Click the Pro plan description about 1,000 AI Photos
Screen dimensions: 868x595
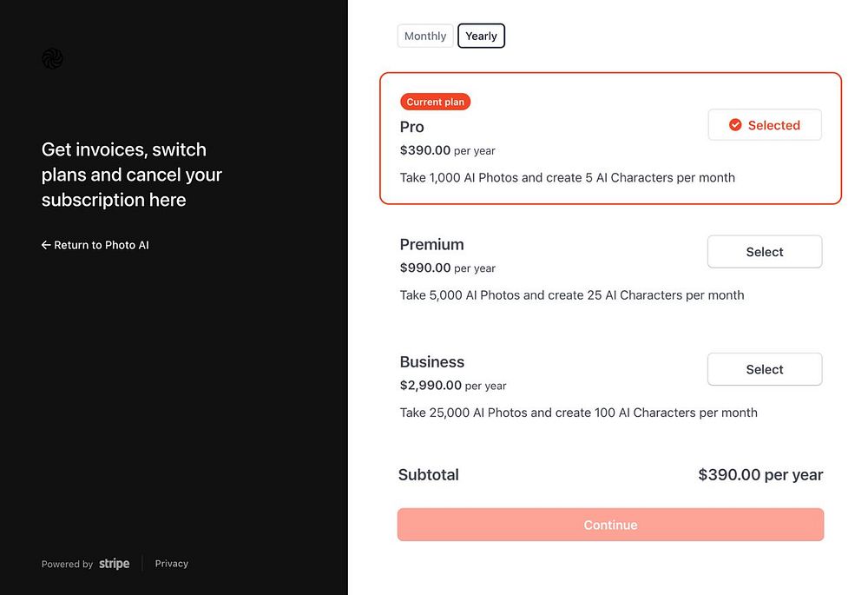tap(568, 177)
